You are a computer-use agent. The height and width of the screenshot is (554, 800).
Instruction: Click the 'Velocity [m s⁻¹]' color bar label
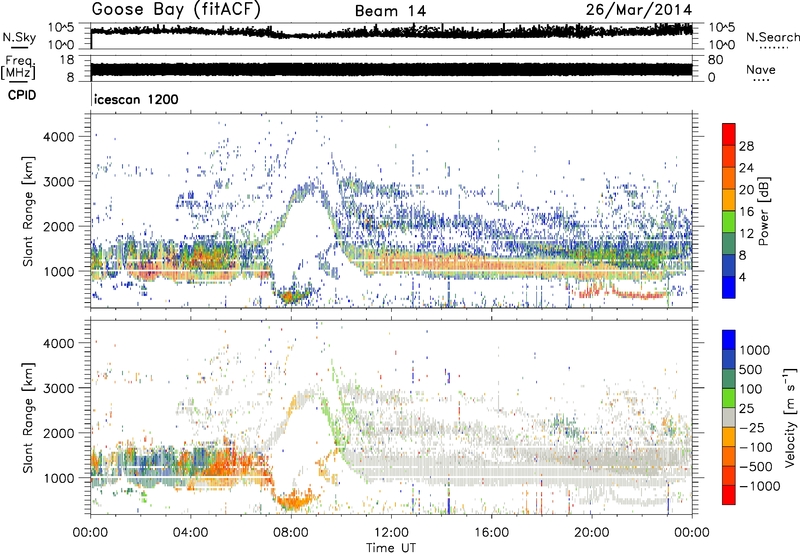point(790,417)
